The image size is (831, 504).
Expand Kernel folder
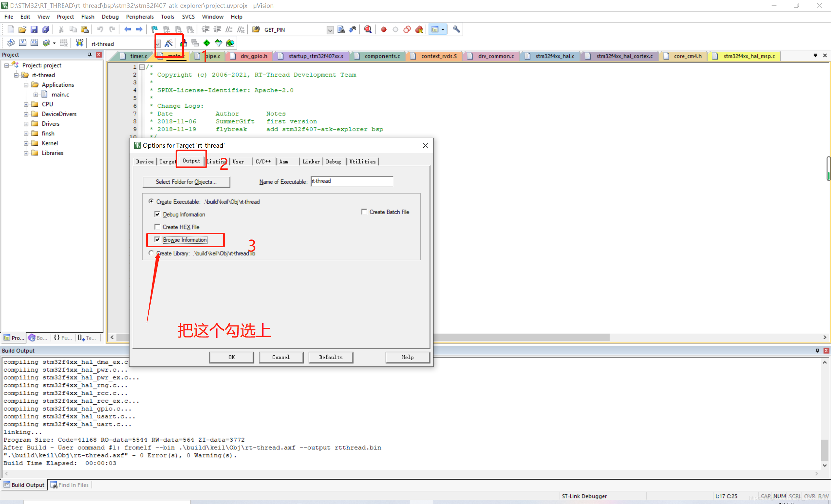coord(26,143)
